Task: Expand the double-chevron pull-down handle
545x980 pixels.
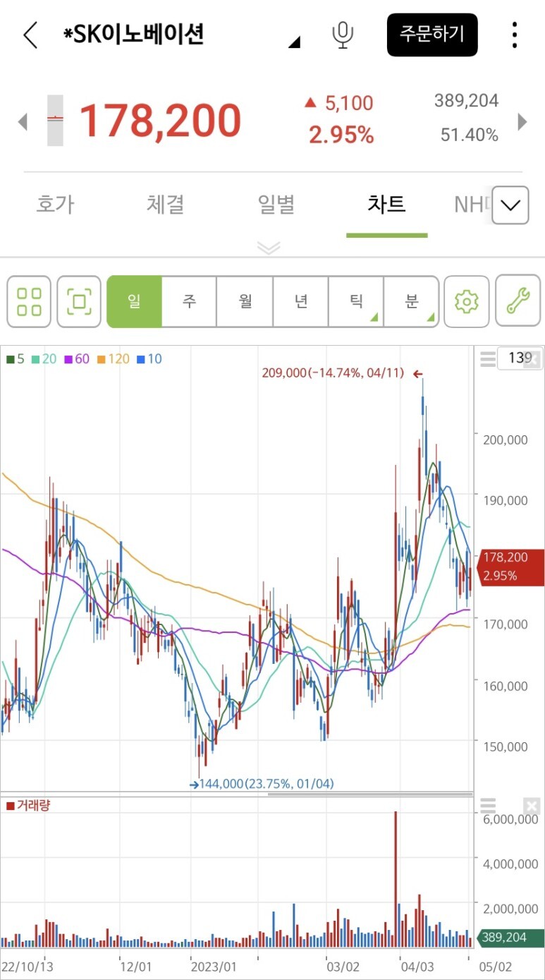Action: click(x=269, y=248)
